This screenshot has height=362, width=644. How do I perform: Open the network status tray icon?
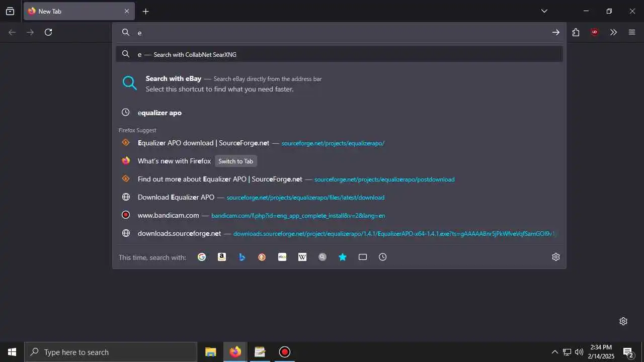(x=567, y=352)
